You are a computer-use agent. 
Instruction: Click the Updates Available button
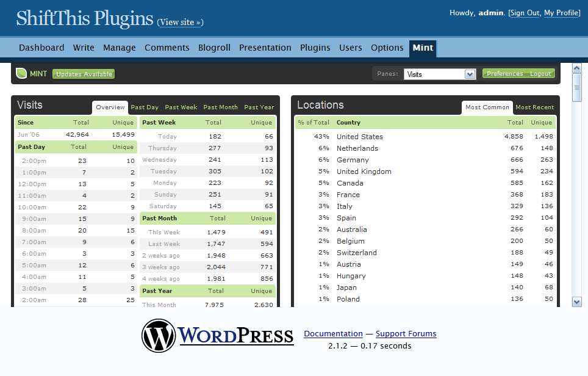(x=84, y=74)
